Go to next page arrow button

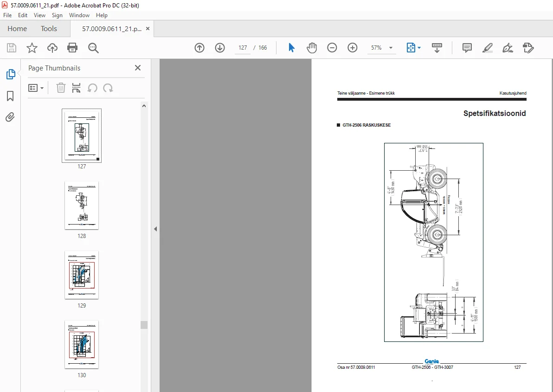click(x=220, y=48)
